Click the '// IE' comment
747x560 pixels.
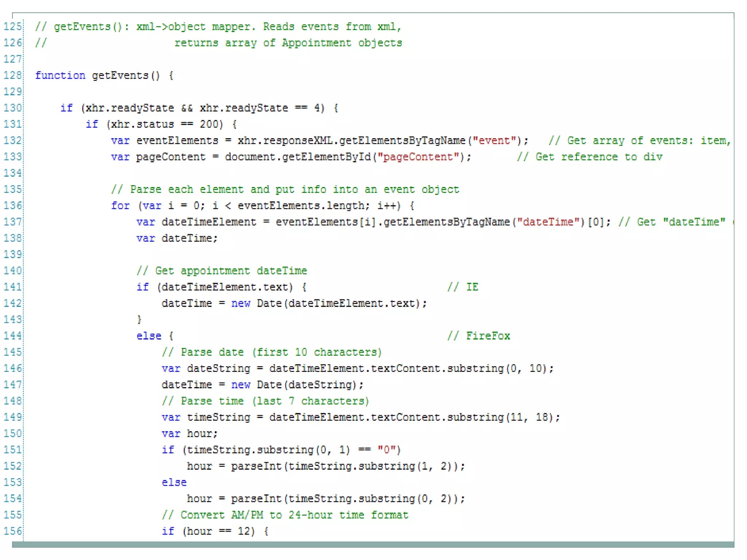tap(463, 287)
